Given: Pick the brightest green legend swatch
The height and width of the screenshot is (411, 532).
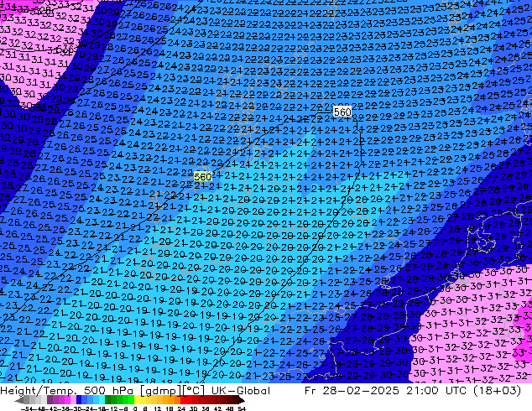Looking at the screenshot, I should pyautogui.click(x=131, y=399).
